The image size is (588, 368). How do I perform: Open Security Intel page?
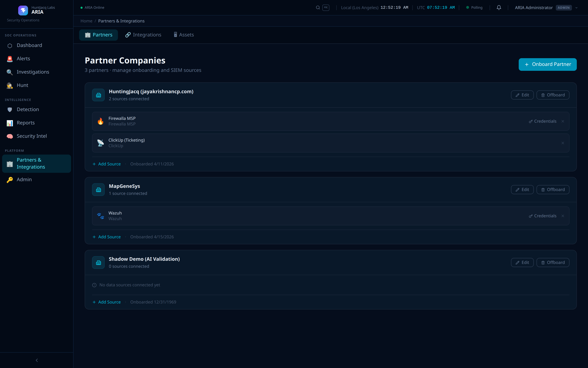[x=36, y=136]
